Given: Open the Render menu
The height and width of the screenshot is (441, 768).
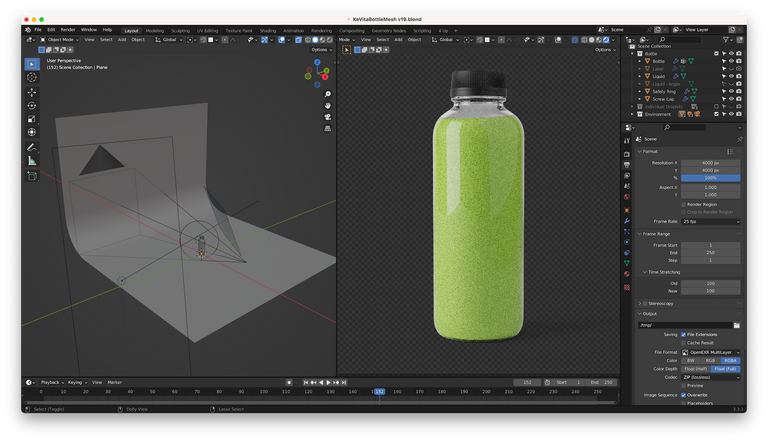Looking at the screenshot, I should click(x=68, y=29).
